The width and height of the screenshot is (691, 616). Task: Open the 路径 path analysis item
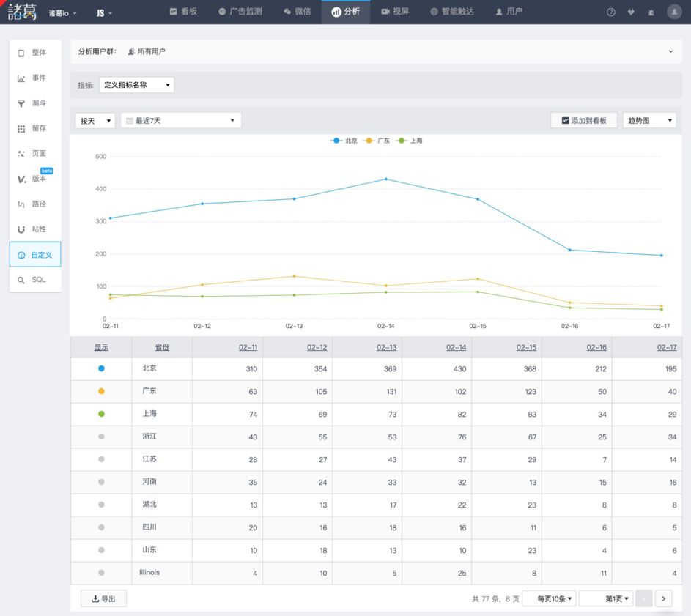35,204
